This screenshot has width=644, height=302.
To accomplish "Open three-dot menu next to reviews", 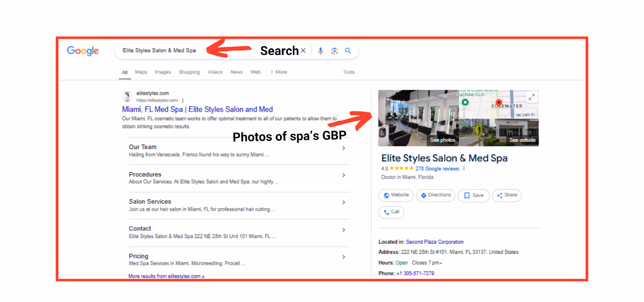I will pos(464,168).
